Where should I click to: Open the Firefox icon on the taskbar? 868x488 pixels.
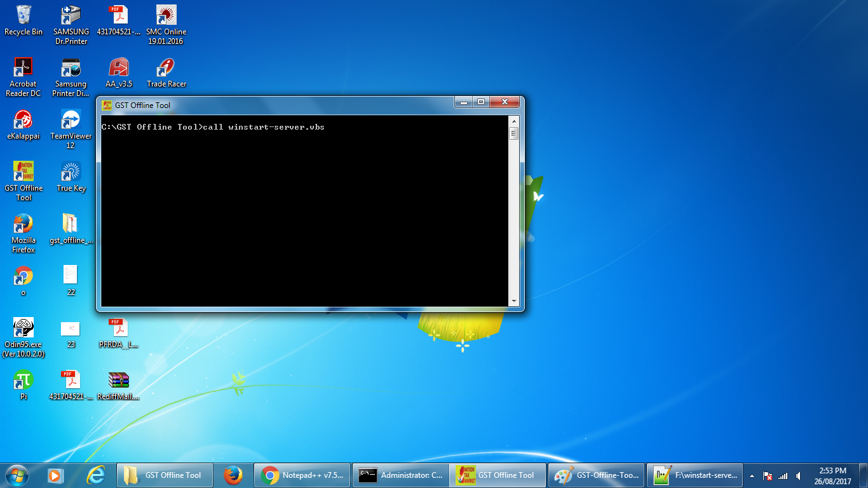click(233, 475)
